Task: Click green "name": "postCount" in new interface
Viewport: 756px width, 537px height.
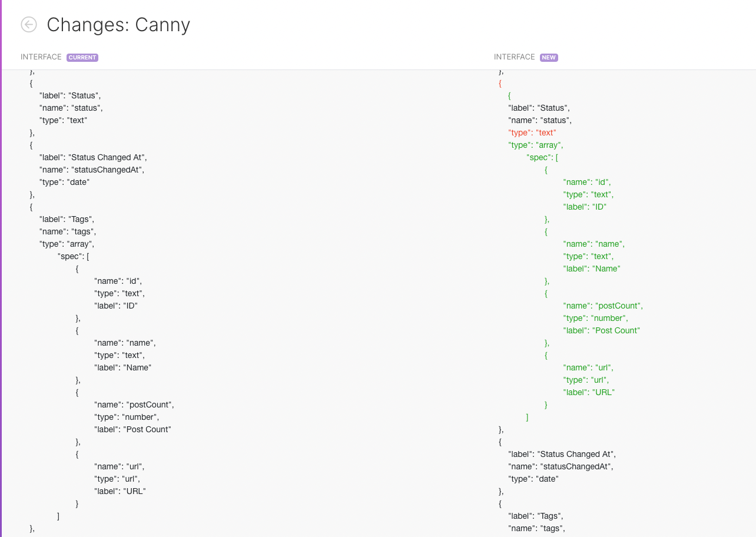Action: [604, 306]
